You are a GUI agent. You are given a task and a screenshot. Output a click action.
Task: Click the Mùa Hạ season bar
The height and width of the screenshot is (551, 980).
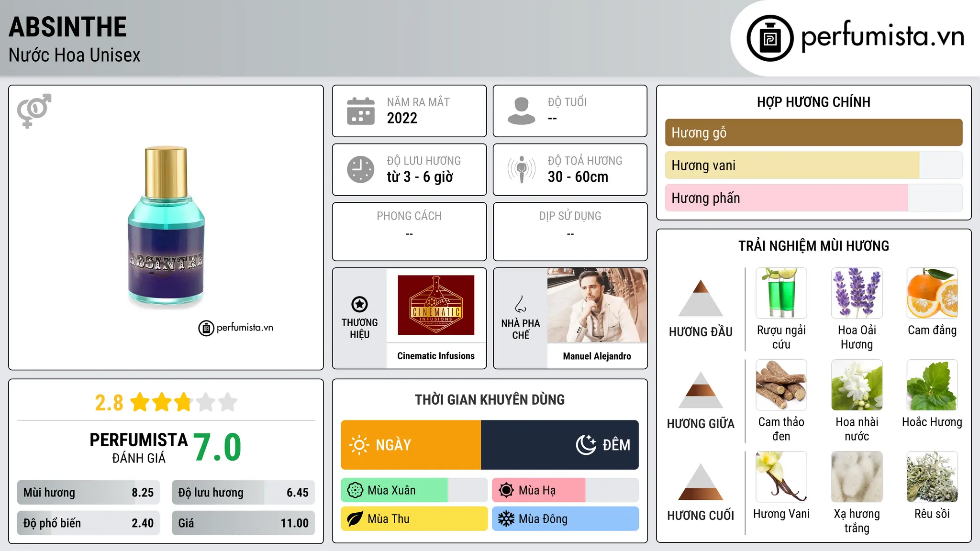[x=566, y=490]
